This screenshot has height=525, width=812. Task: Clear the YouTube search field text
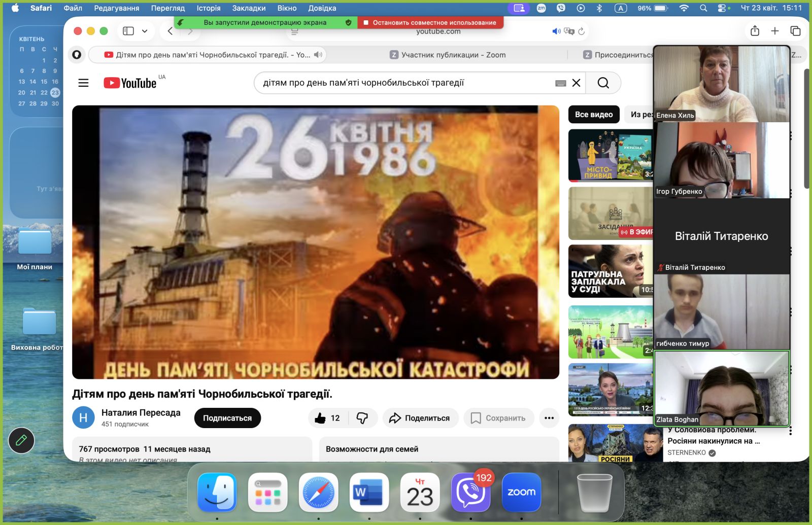coord(576,83)
